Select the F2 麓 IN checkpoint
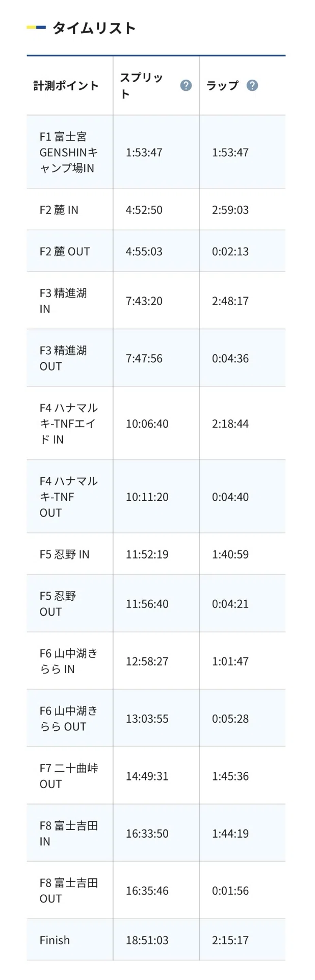Viewport: 315px width, 980px height. click(59, 210)
